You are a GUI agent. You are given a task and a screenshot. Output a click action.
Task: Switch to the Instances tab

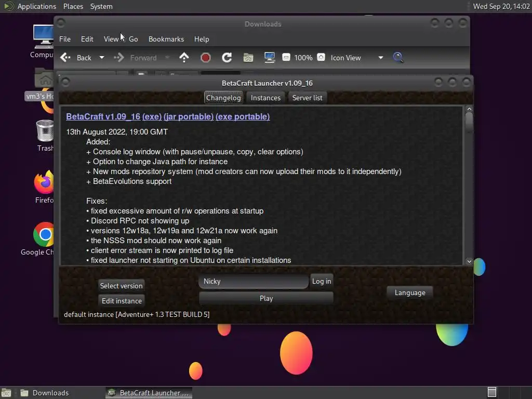tap(265, 98)
